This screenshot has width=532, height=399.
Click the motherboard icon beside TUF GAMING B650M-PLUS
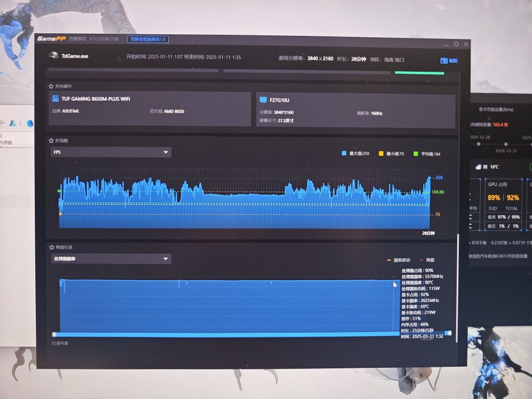55,98
